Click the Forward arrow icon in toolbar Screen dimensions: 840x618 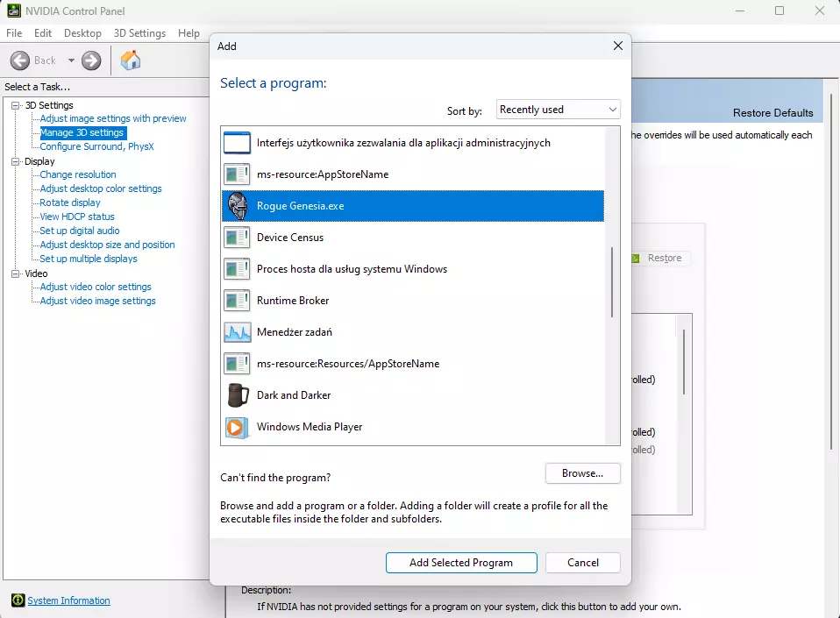91,60
